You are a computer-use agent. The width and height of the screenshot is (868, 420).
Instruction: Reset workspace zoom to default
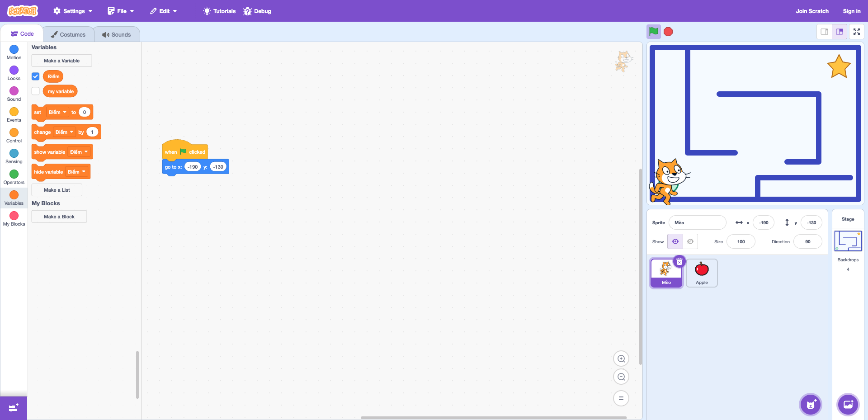click(621, 398)
